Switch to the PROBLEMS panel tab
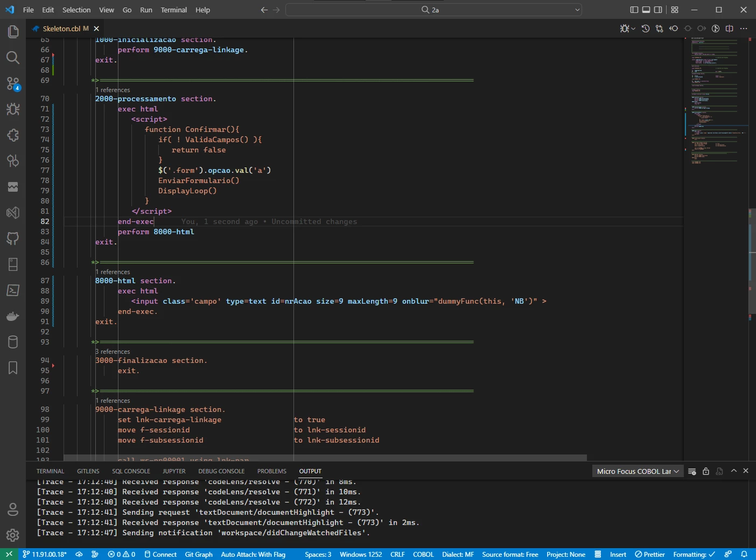The width and height of the screenshot is (756, 560). coord(272,471)
